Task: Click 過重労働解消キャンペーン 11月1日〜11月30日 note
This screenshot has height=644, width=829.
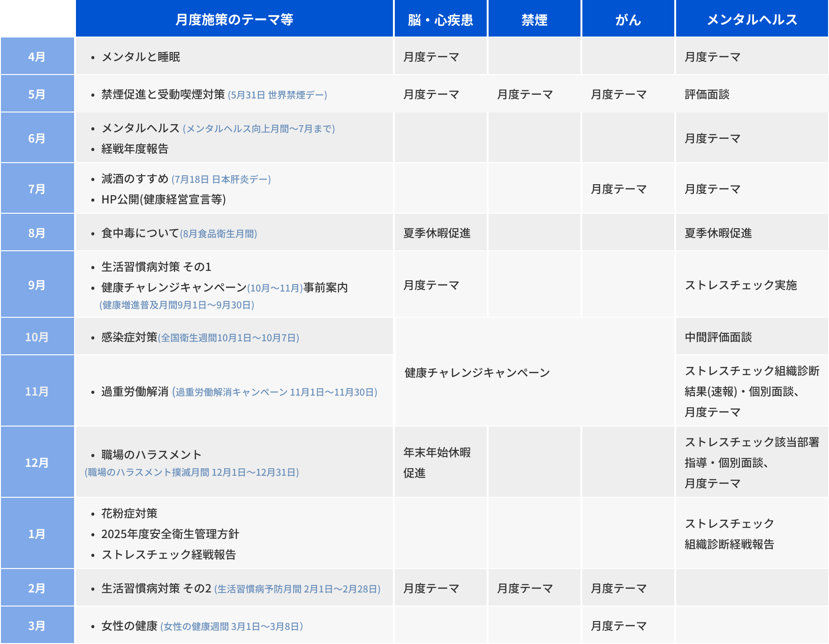Action: pos(275,392)
